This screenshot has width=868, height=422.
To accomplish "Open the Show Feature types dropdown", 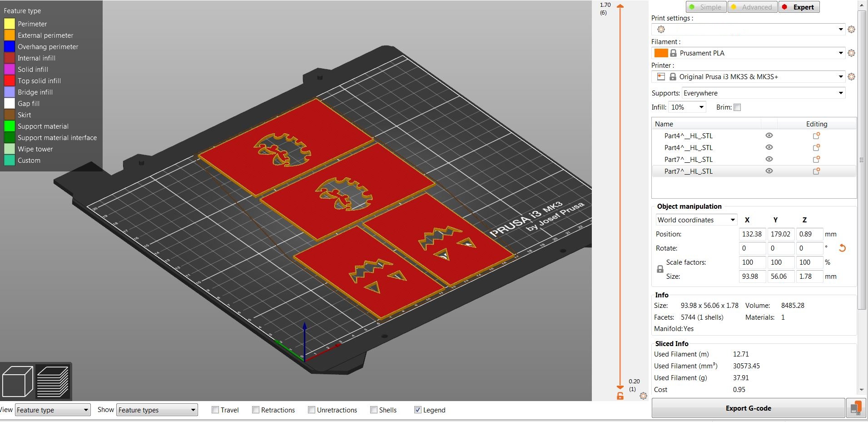I will (157, 410).
